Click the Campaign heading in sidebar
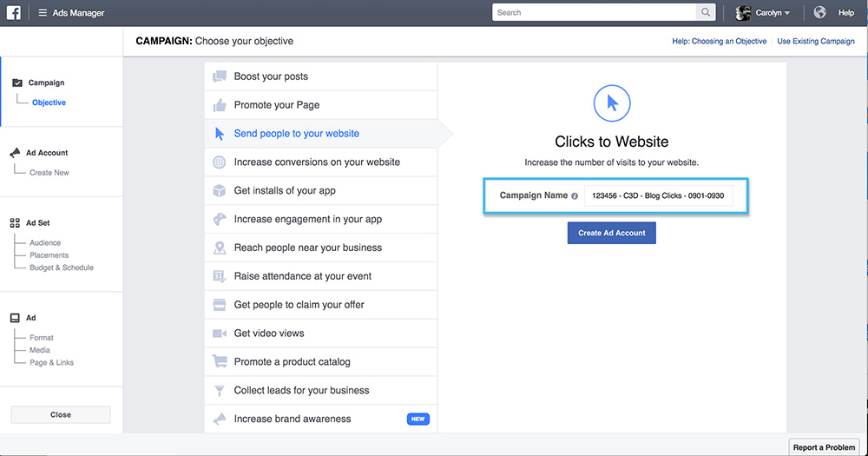Image resolution: width=868 pixels, height=456 pixels. tap(47, 83)
